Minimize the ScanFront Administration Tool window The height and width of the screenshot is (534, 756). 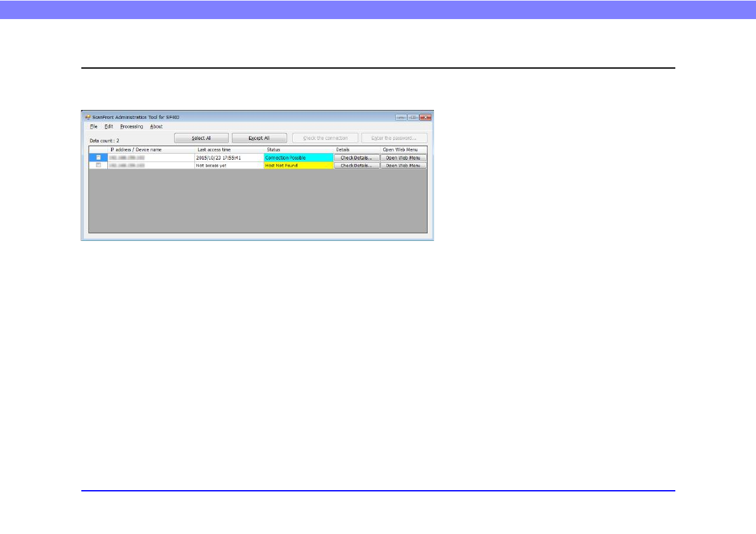coord(401,118)
